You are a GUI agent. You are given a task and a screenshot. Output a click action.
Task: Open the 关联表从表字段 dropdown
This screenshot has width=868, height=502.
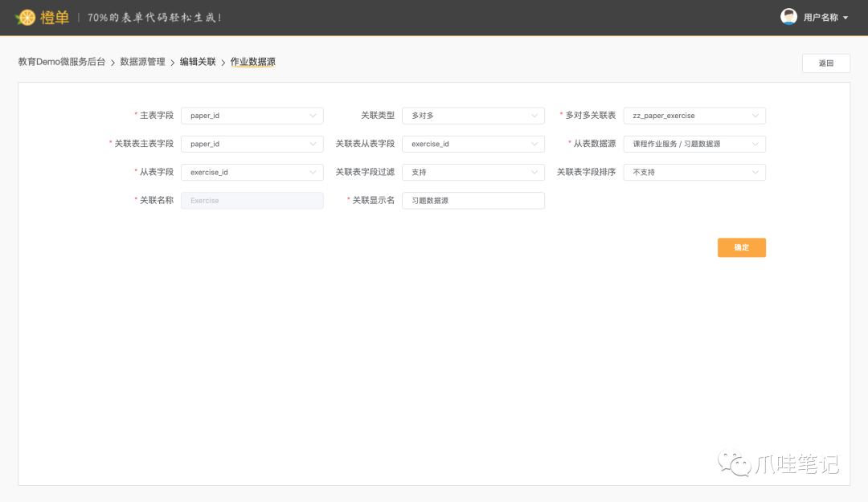[473, 144]
